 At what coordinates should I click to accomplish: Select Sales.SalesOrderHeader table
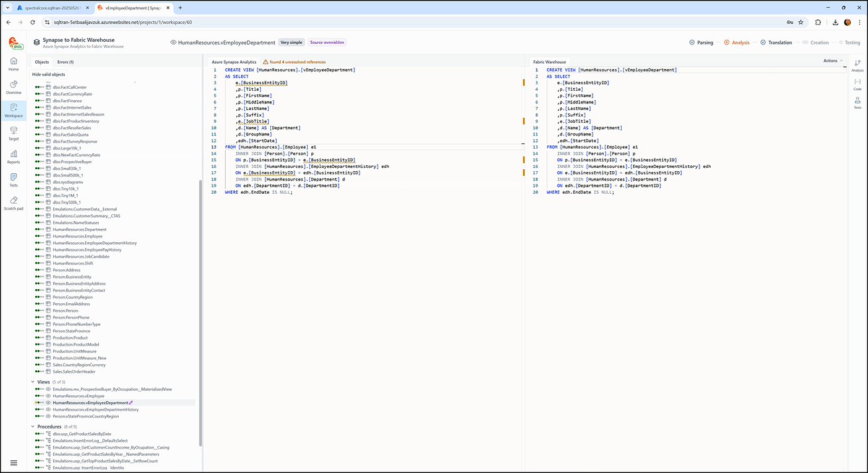pyautogui.click(x=74, y=372)
